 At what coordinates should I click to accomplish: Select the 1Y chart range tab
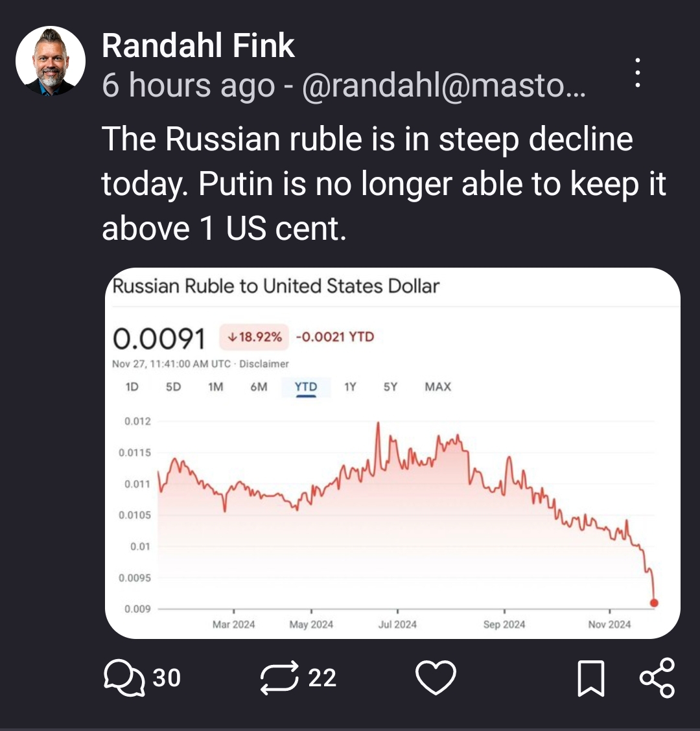pyautogui.click(x=350, y=387)
